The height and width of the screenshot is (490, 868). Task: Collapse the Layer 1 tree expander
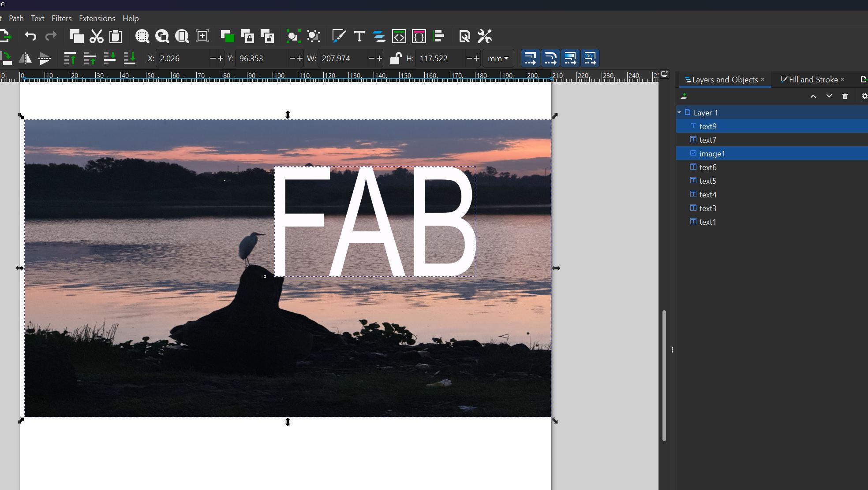(679, 113)
